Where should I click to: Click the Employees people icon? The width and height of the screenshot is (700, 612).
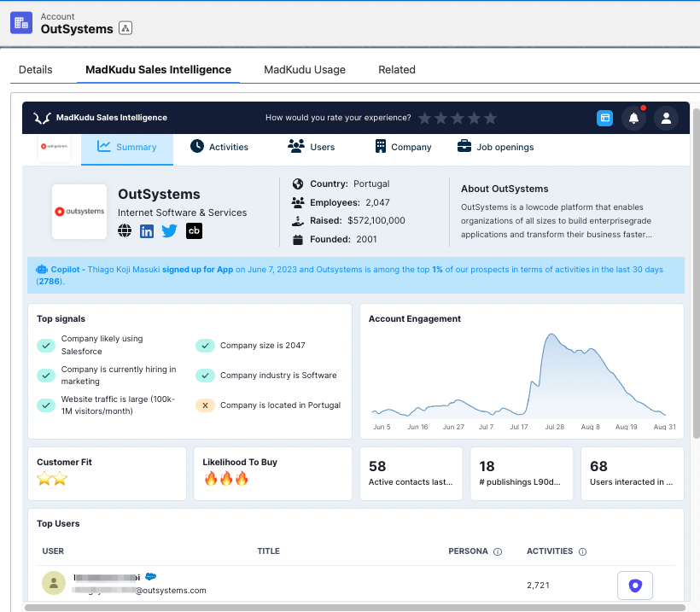(298, 202)
